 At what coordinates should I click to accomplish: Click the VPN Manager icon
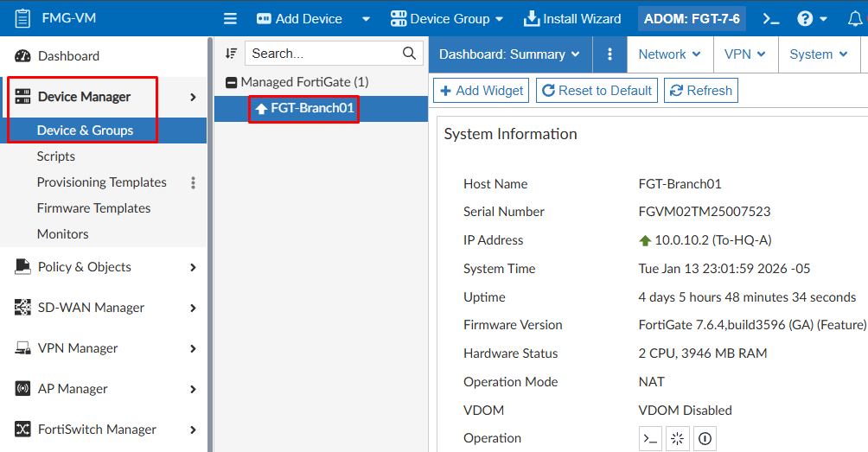(22, 348)
